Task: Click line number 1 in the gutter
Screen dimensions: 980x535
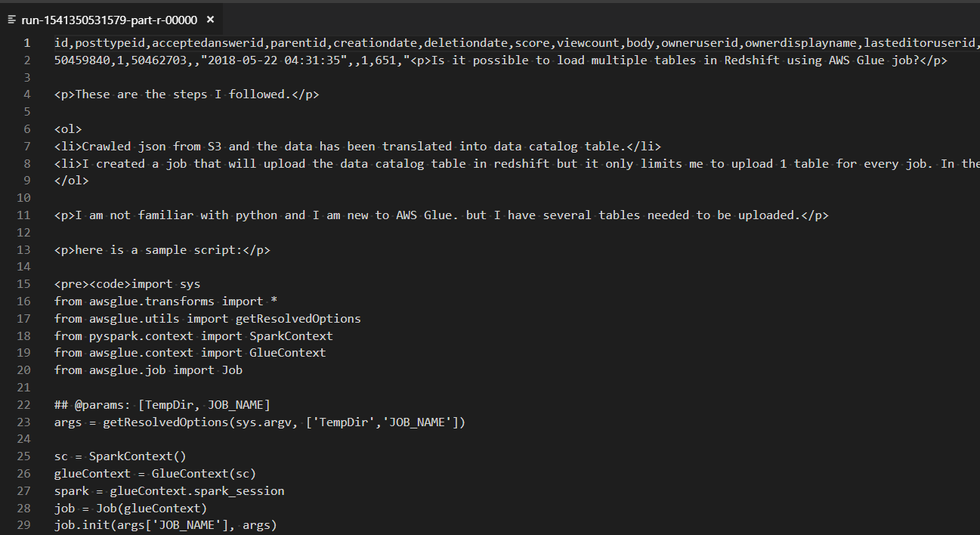Action: click(27, 43)
